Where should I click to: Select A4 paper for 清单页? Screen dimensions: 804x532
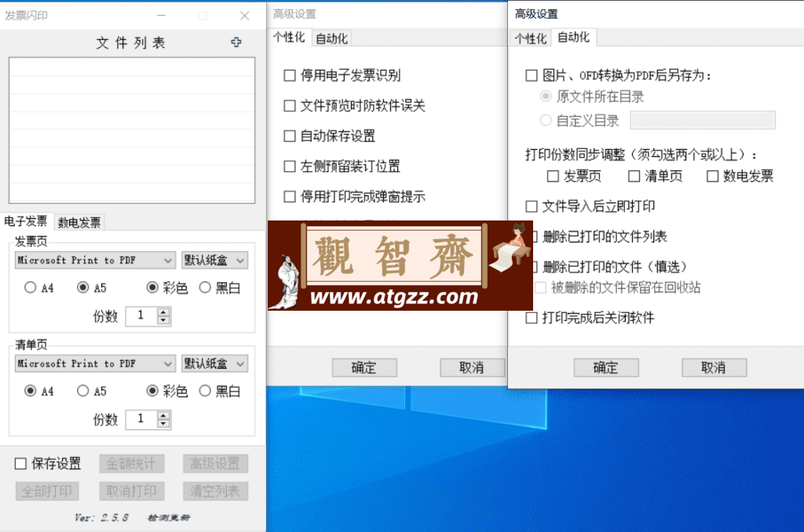click(31, 391)
